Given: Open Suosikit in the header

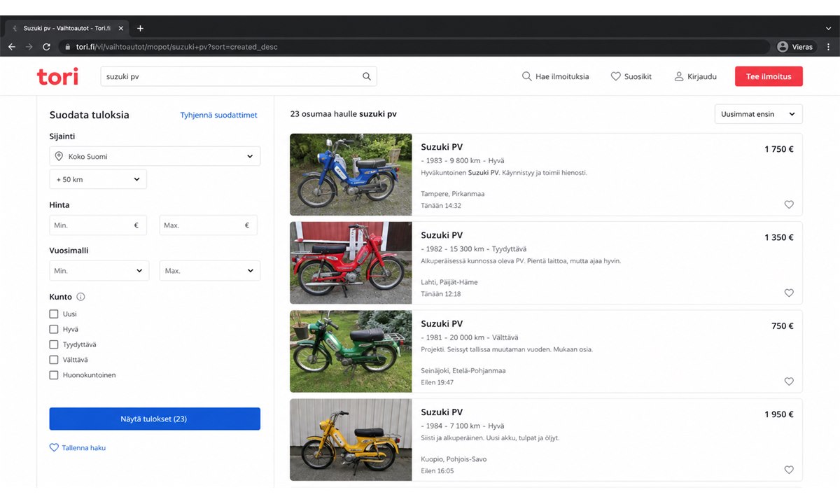Looking at the screenshot, I should (x=631, y=76).
